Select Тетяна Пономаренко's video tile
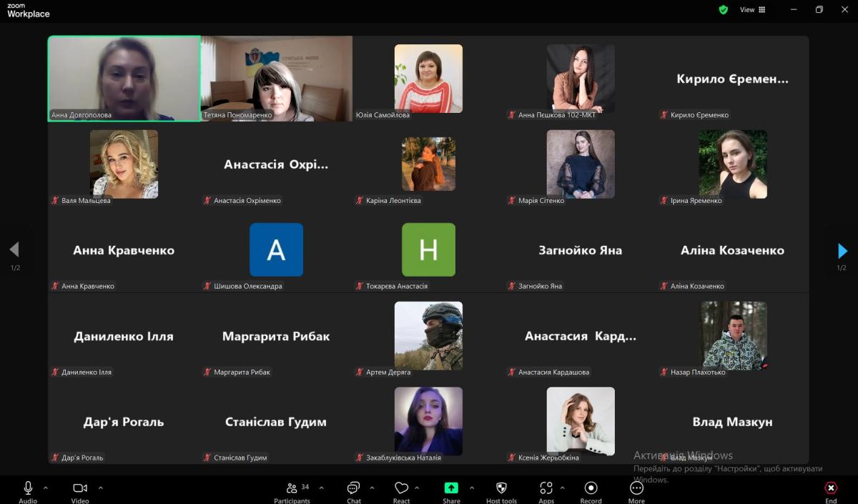This screenshot has width=858, height=504. [x=277, y=79]
